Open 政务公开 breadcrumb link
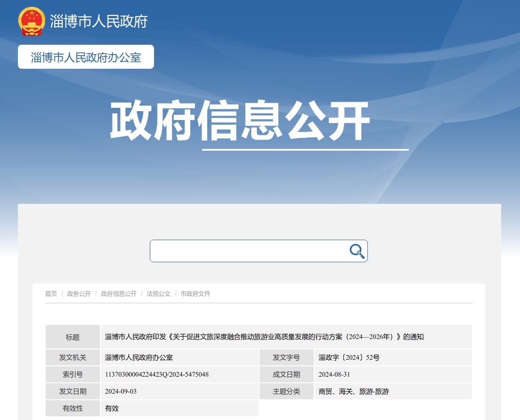 pos(79,294)
